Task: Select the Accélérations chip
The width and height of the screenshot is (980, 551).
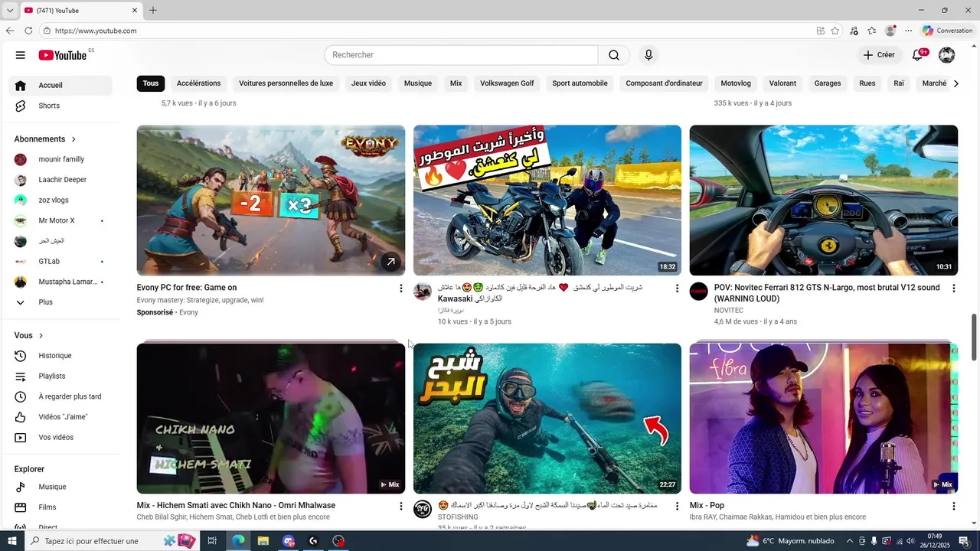Action: click(198, 83)
